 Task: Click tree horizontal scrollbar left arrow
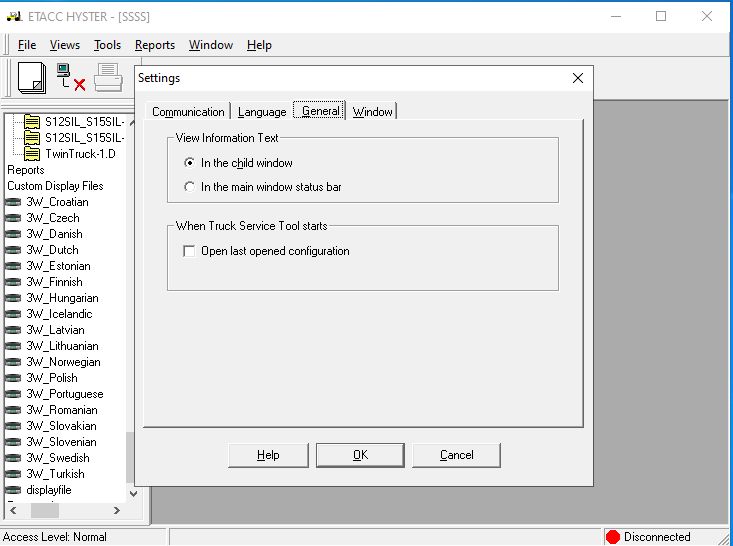(13, 510)
